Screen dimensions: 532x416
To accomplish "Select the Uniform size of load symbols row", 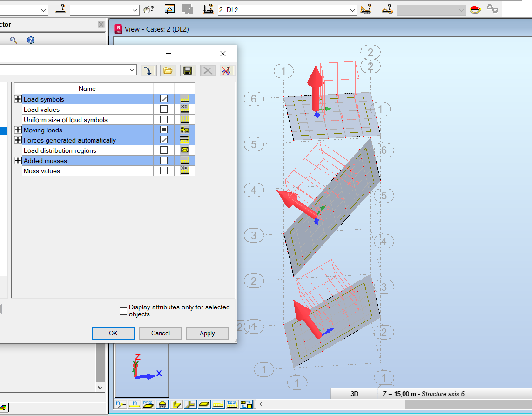I will tap(88, 120).
